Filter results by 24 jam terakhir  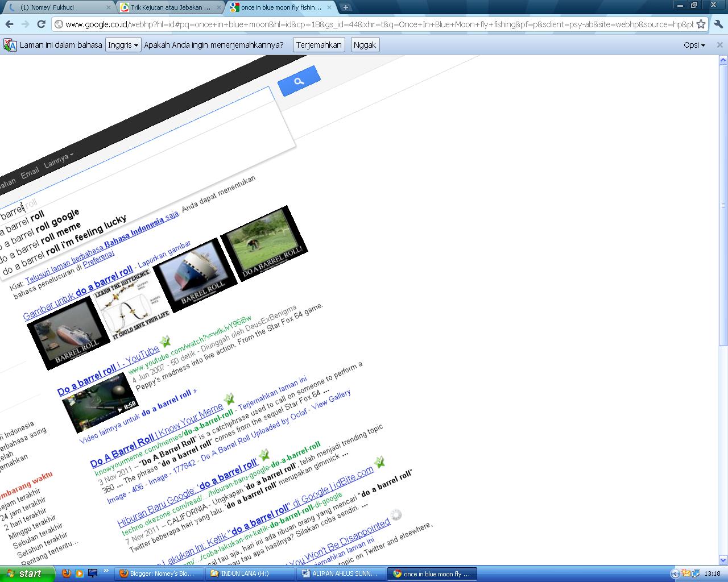coord(24,510)
